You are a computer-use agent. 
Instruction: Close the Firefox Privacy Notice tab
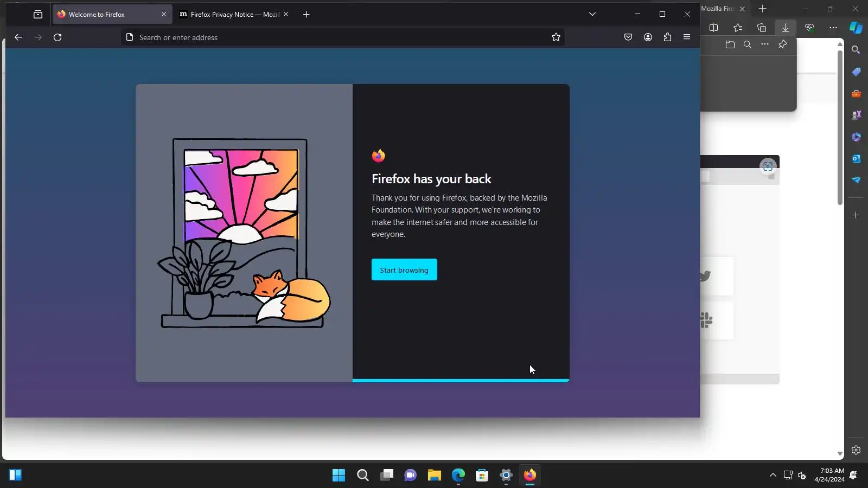pos(286,15)
